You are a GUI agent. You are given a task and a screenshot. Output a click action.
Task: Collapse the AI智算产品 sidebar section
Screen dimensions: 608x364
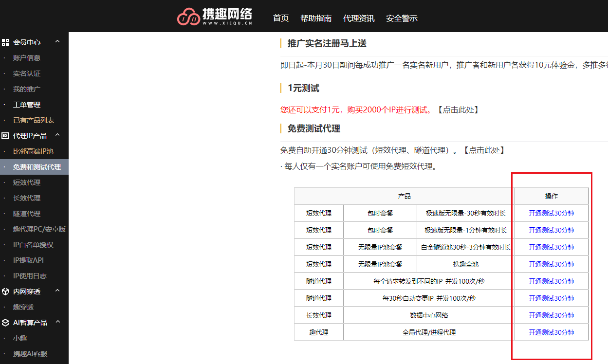pos(57,322)
